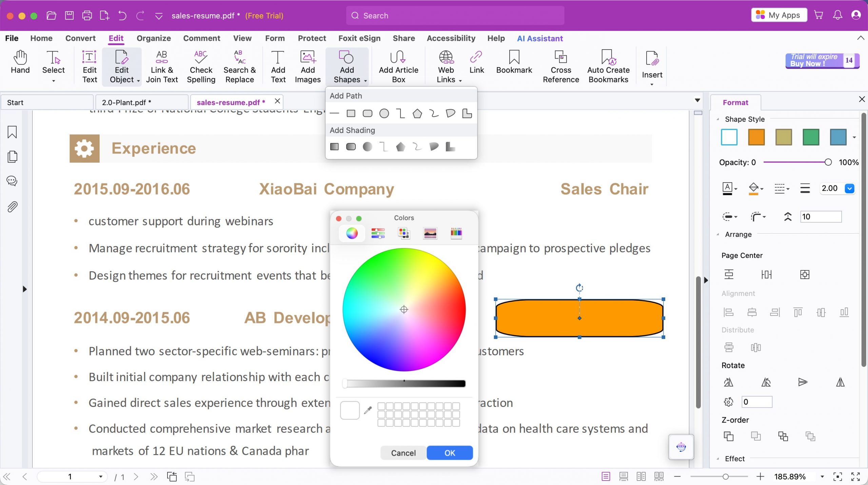The image size is (868, 485).
Task: Click the eyedropper in Colors dialog
Action: click(x=368, y=410)
